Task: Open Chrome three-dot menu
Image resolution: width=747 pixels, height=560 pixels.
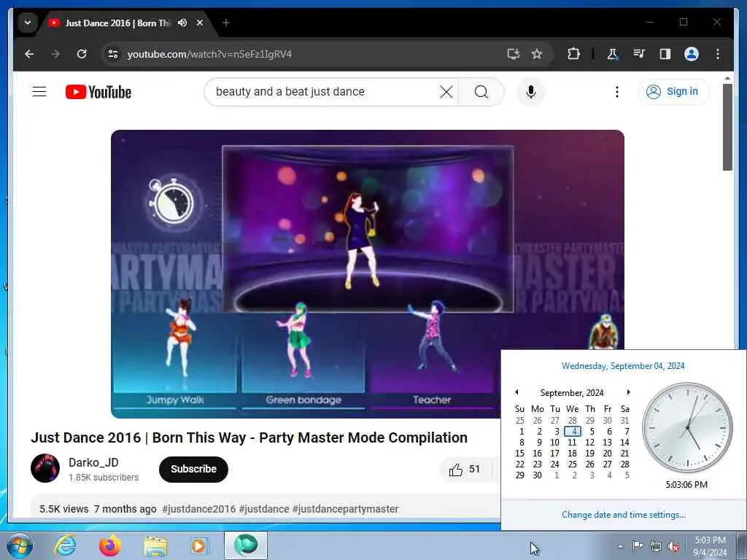Action: pos(718,54)
